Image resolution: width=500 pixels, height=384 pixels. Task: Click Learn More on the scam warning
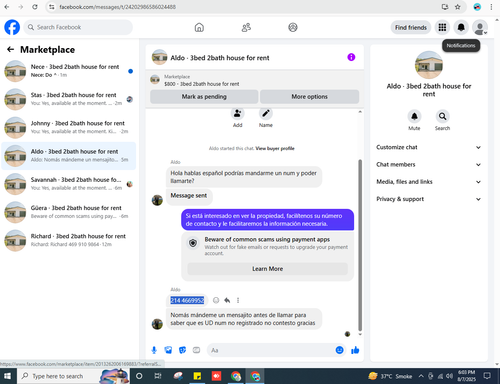(x=267, y=269)
